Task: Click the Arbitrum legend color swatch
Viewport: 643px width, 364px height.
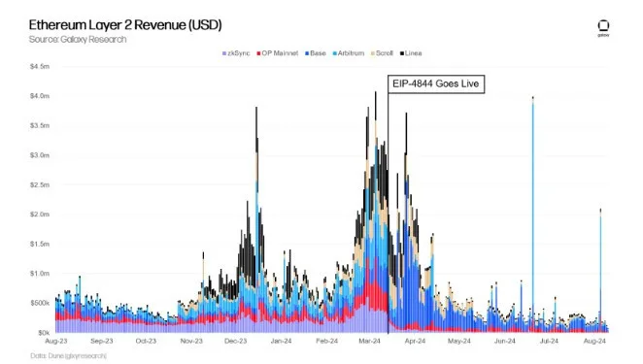Action: point(335,53)
